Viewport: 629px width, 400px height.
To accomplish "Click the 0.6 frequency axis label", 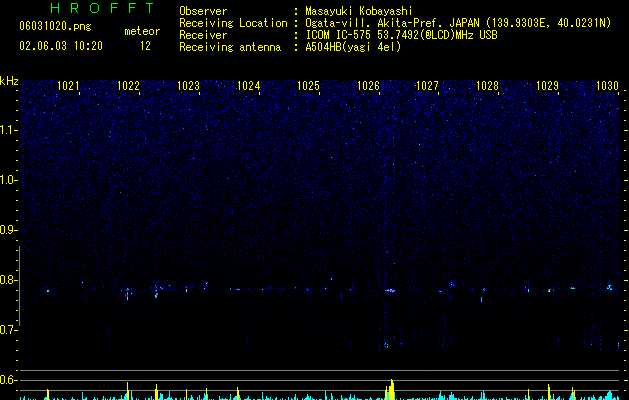I will pos(8,380).
